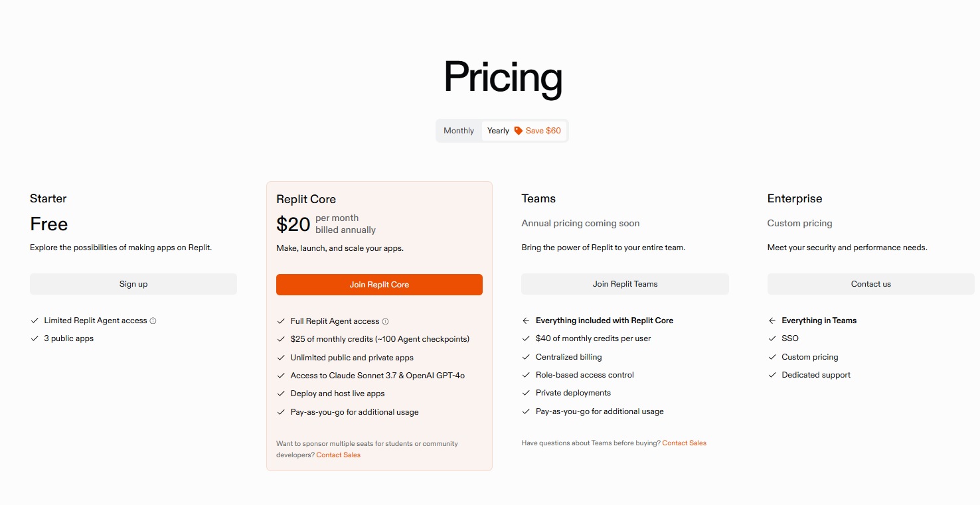This screenshot has height=505, width=980.
Task: Select the Yearly billing option
Action: tap(498, 131)
